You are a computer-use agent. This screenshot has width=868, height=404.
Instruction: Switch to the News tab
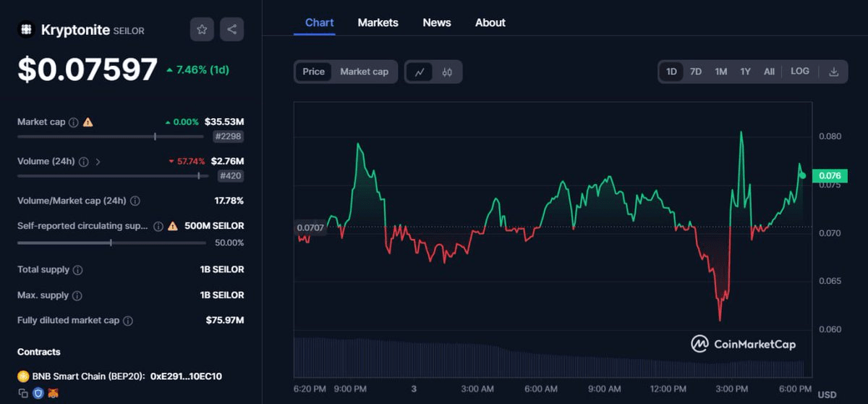tap(437, 22)
